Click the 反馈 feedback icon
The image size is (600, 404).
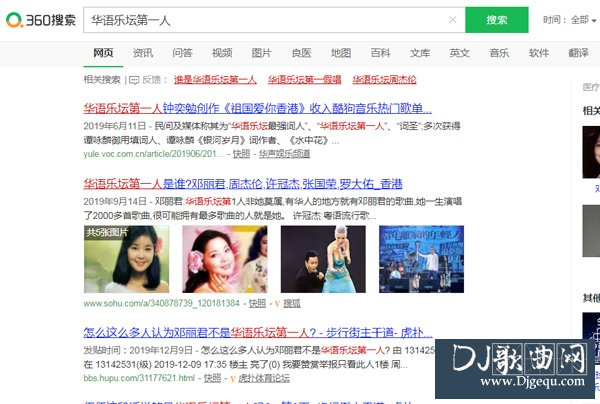pyautogui.click(x=134, y=80)
